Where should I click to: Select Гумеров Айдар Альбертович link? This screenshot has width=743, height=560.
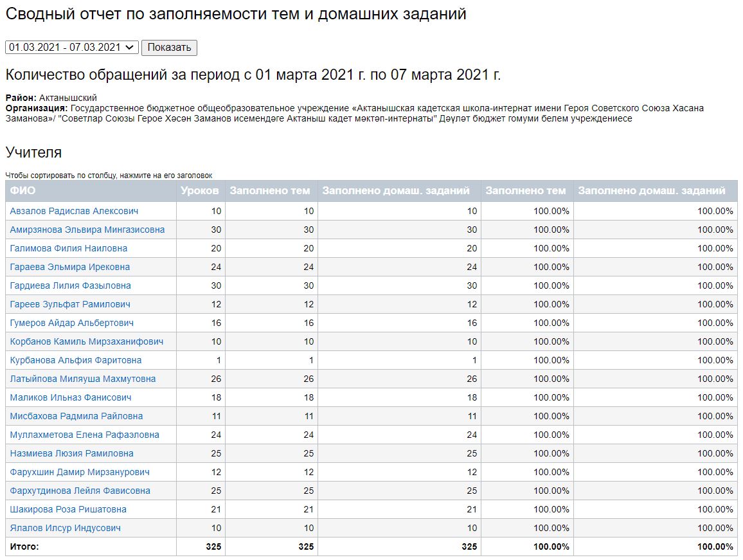click(72, 323)
